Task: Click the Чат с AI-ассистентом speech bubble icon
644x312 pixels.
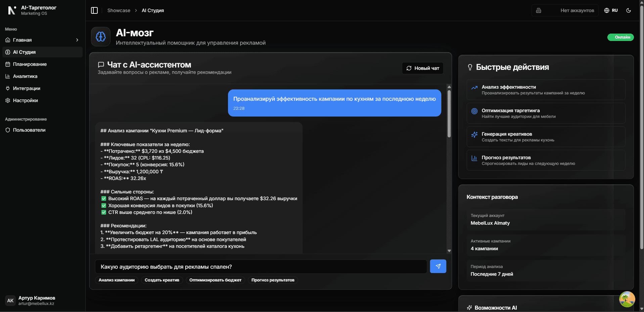Action: coord(101,64)
